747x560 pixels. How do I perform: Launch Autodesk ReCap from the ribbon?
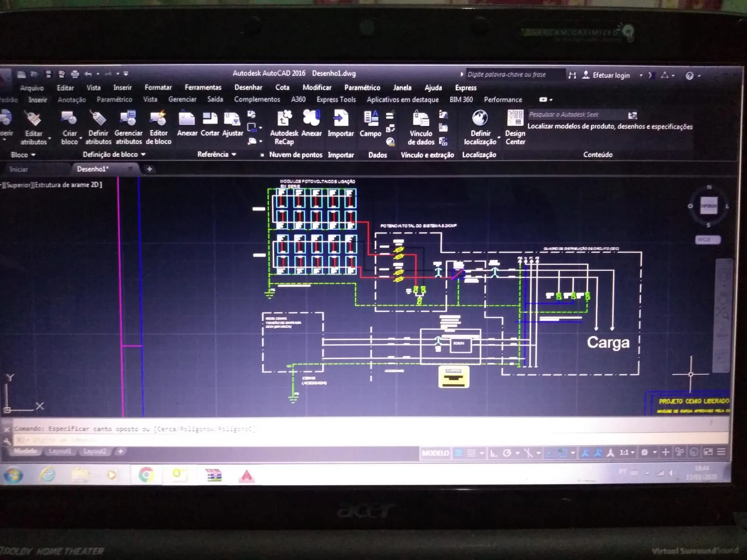tap(284, 119)
